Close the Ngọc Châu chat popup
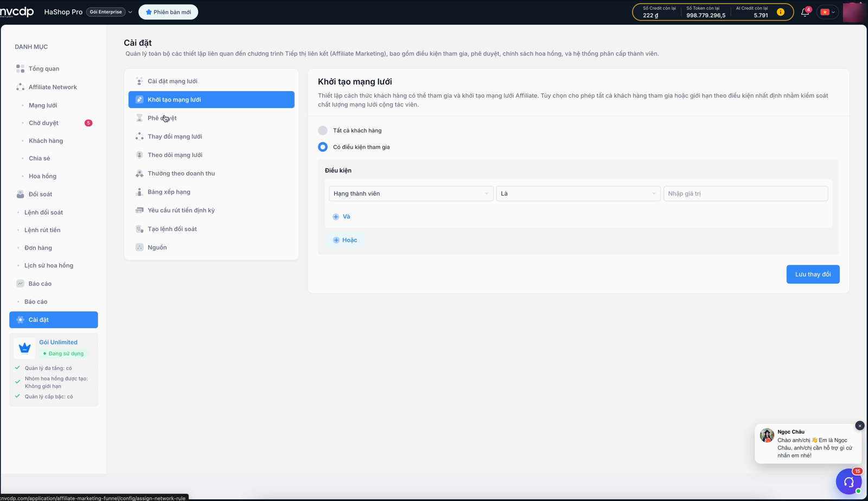The width and height of the screenshot is (868, 501). click(x=860, y=426)
